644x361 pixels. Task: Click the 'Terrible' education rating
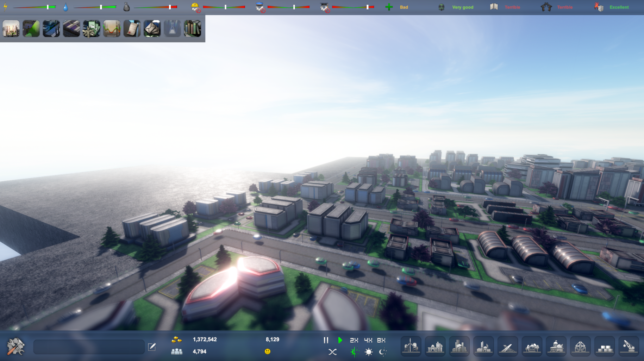pyautogui.click(x=512, y=7)
